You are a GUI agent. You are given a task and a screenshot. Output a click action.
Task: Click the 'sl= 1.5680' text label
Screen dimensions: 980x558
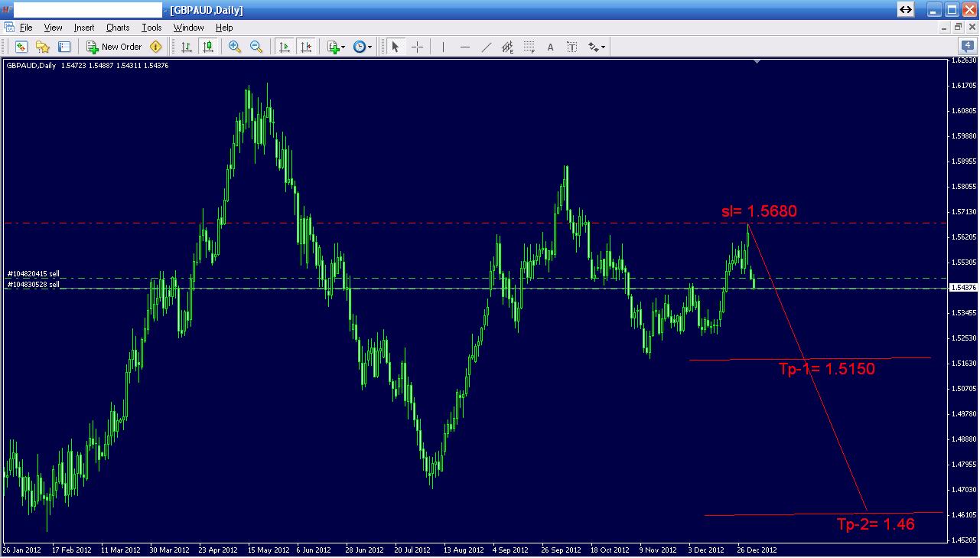pos(759,210)
